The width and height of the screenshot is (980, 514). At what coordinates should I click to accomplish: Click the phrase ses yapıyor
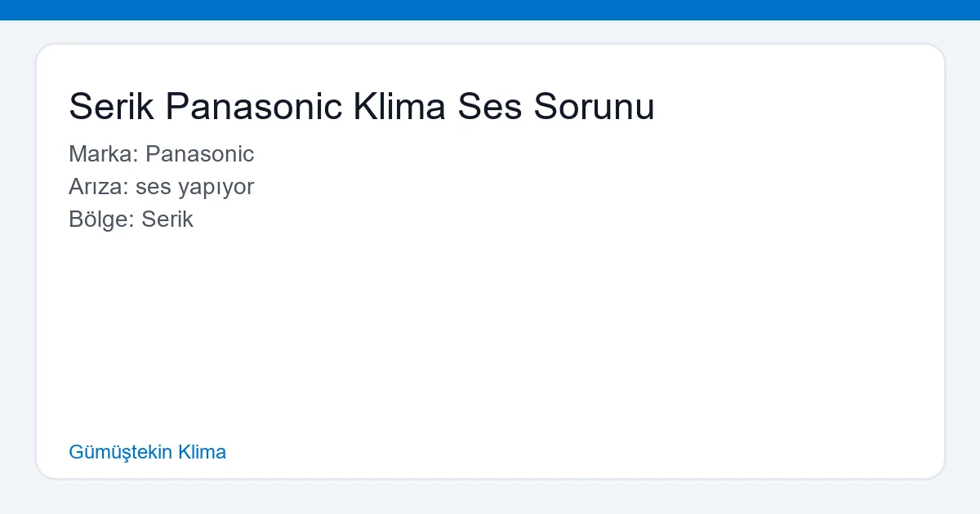click(x=196, y=187)
